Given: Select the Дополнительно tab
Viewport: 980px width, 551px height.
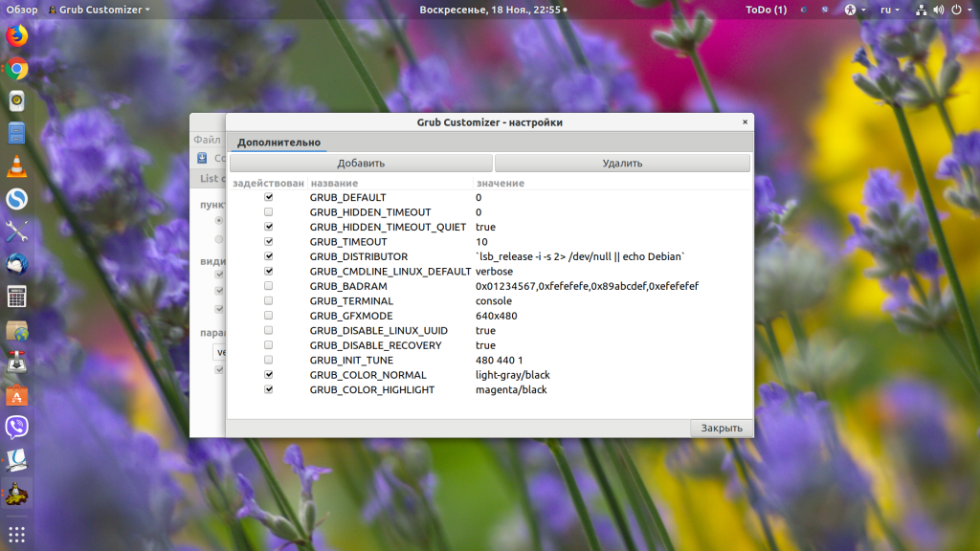Looking at the screenshot, I should (278, 143).
